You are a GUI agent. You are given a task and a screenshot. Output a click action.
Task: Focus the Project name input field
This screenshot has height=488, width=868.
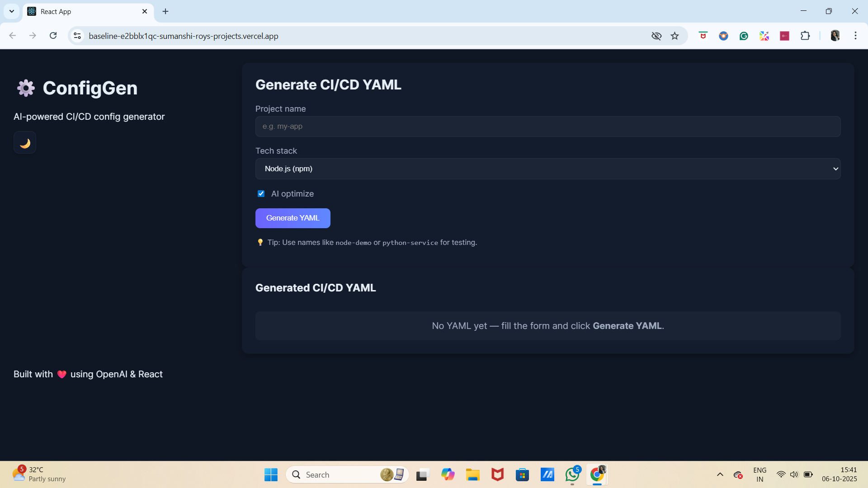547,127
